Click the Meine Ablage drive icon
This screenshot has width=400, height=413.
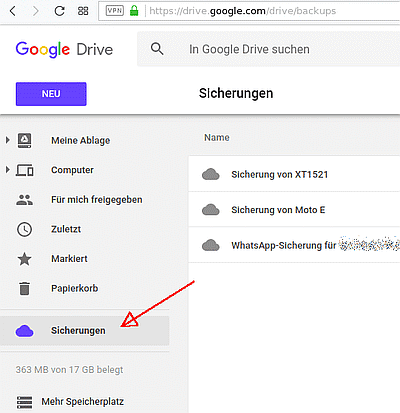[25, 140]
